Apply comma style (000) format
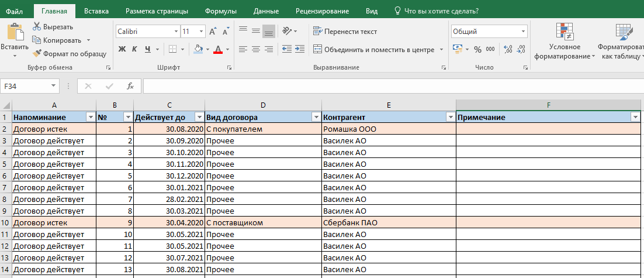This screenshot has height=278, width=644. [x=490, y=49]
